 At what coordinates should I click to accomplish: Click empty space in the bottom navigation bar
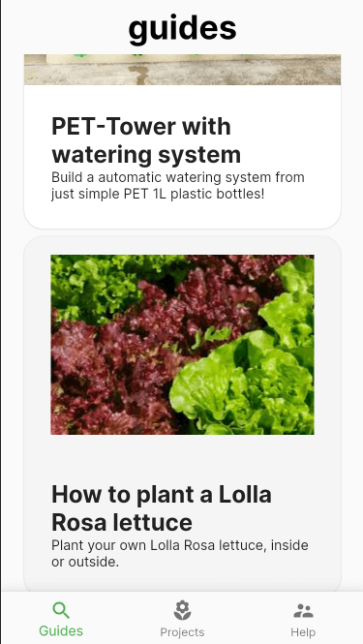pos(121,618)
